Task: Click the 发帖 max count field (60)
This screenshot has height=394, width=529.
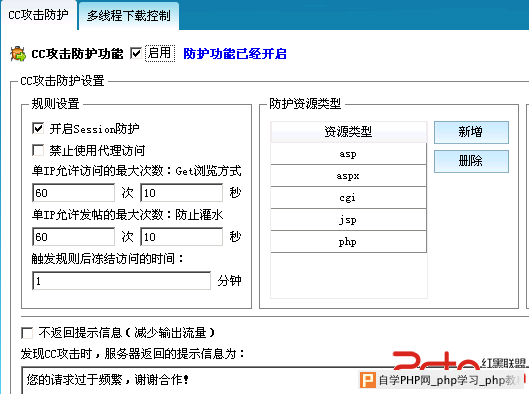Action: [74, 237]
